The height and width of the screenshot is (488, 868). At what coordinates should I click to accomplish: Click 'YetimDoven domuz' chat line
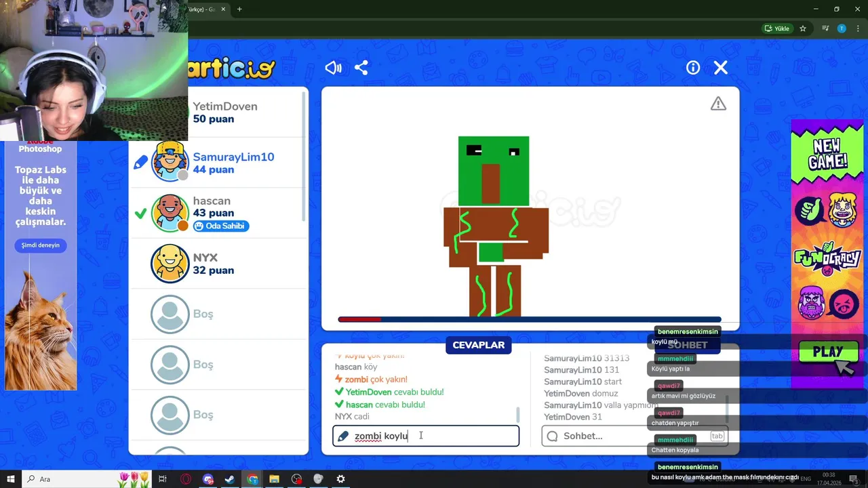click(581, 393)
